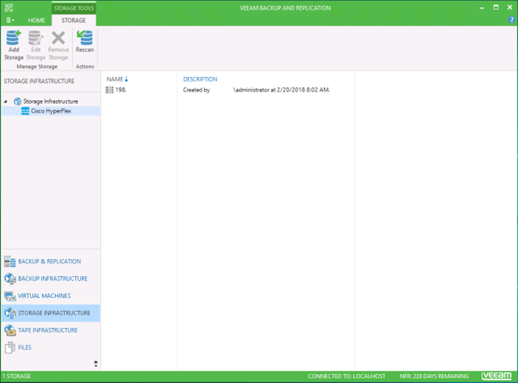Click the storage icon beside 198.
This screenshot has height=383, width=518.
pos(109,90)
